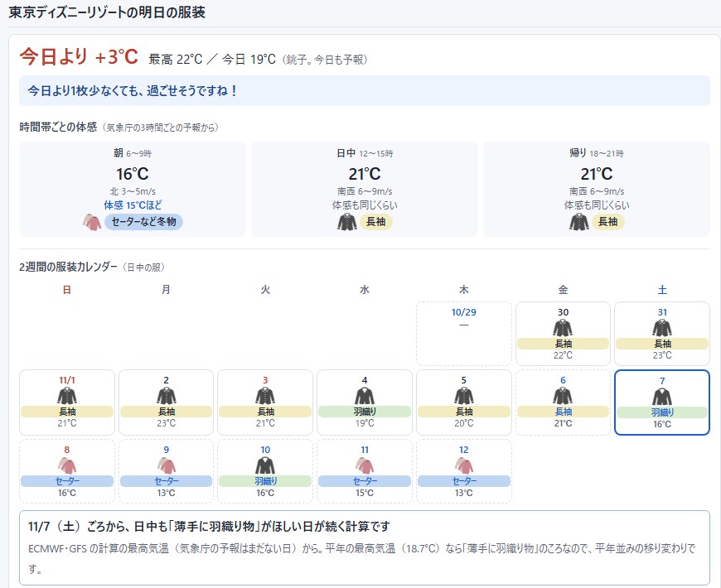Select the 11/1 Sunday calendar cell
The image size is (721, 588).
coord(67,402)
